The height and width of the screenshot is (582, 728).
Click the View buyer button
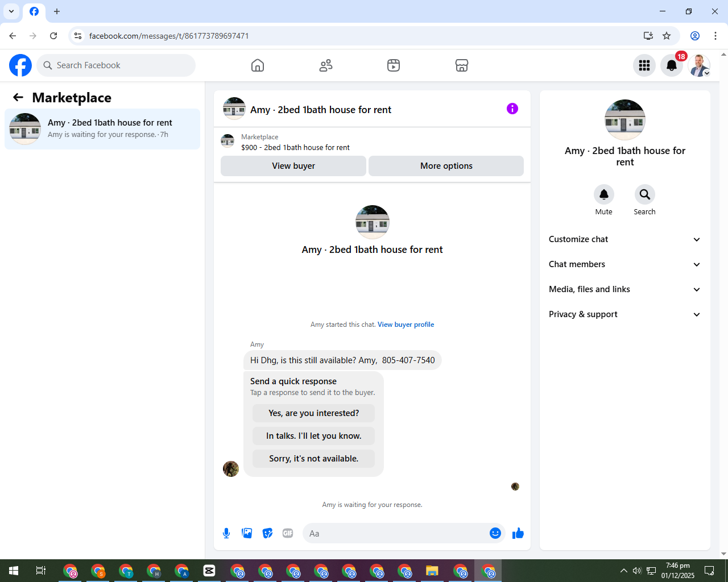click(x=293, y=166)
